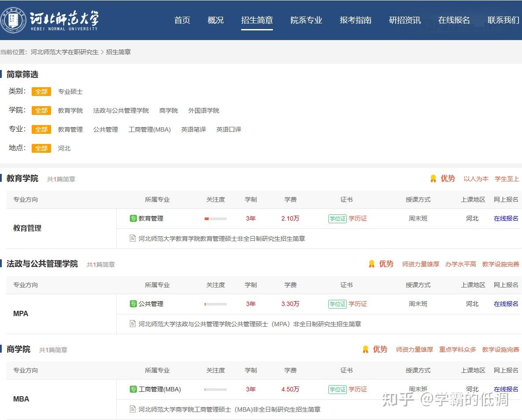The height and width of the screenshot is (420, 522).
Task: Click 工商管理(MBA) major link in 所属专业 column
Action: point(159,389)
